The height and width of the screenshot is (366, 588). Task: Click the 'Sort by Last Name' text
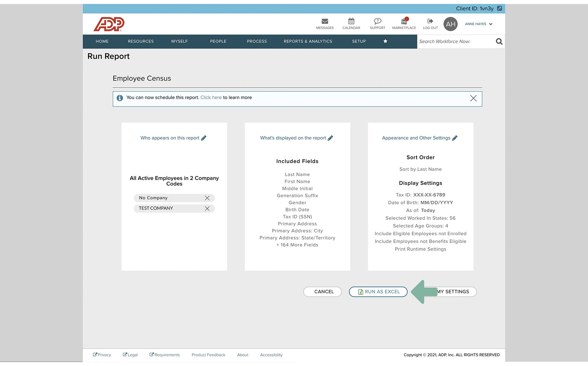(x=420, y=169)
